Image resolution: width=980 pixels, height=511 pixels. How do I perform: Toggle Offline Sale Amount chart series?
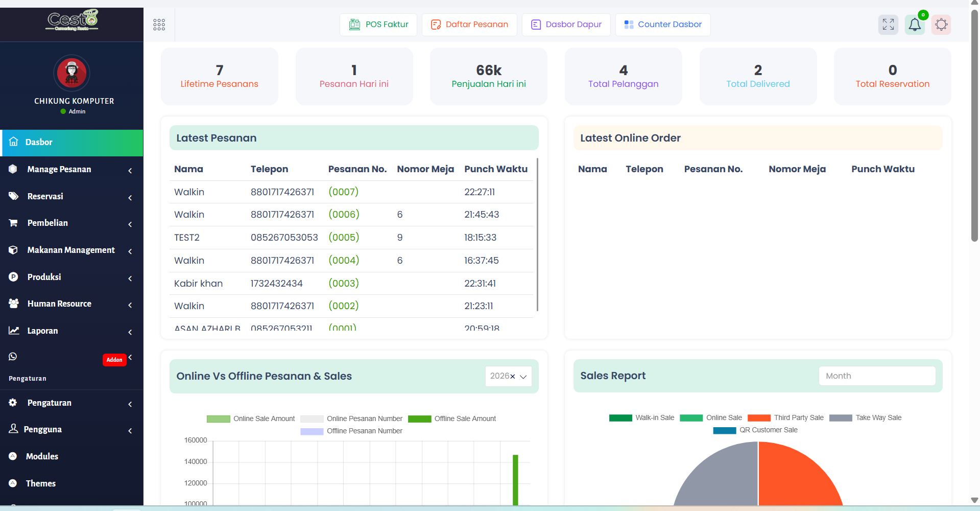(x=452, y=419)
